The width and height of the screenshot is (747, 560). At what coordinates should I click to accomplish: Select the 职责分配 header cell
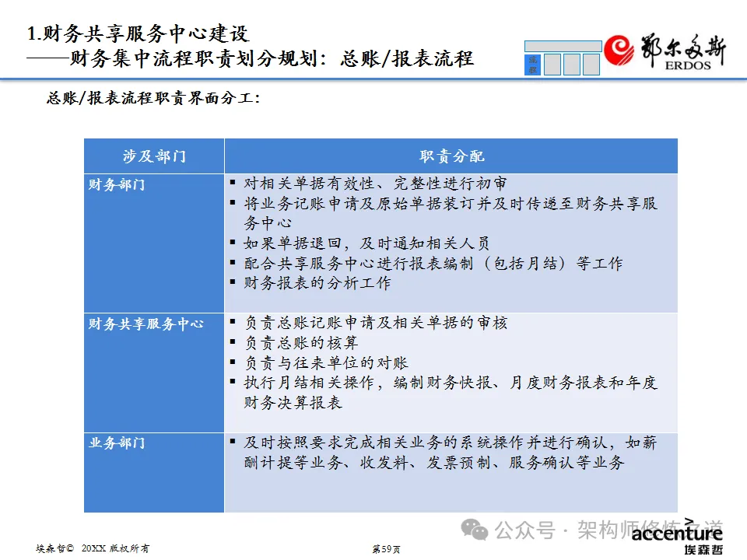[x=451, y=156]
